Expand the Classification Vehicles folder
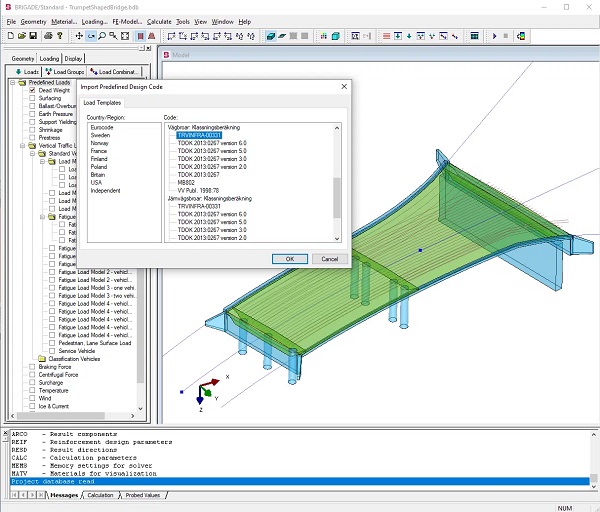600x512 pixels. pyautogui.click(x=41, y=358)
